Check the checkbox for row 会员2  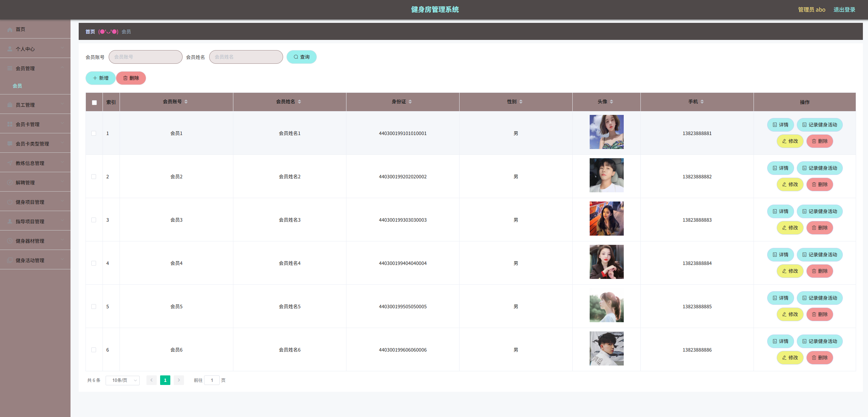point(94,177)
